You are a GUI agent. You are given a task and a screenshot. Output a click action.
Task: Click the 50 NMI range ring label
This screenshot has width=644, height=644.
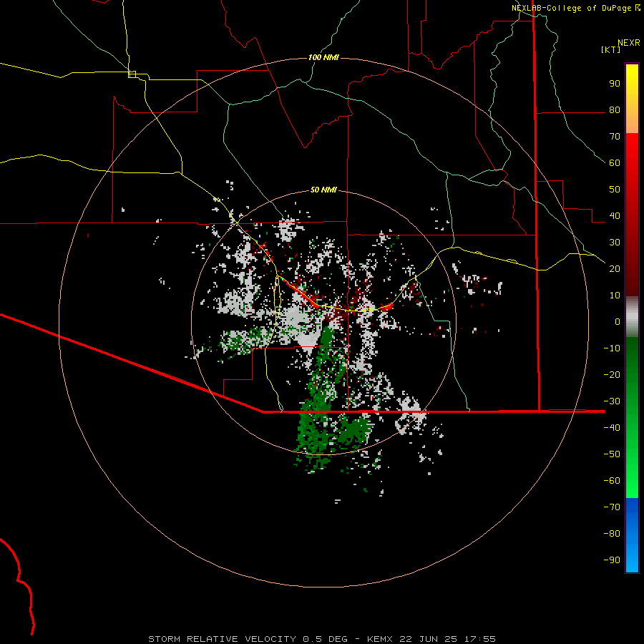[323, 190]
